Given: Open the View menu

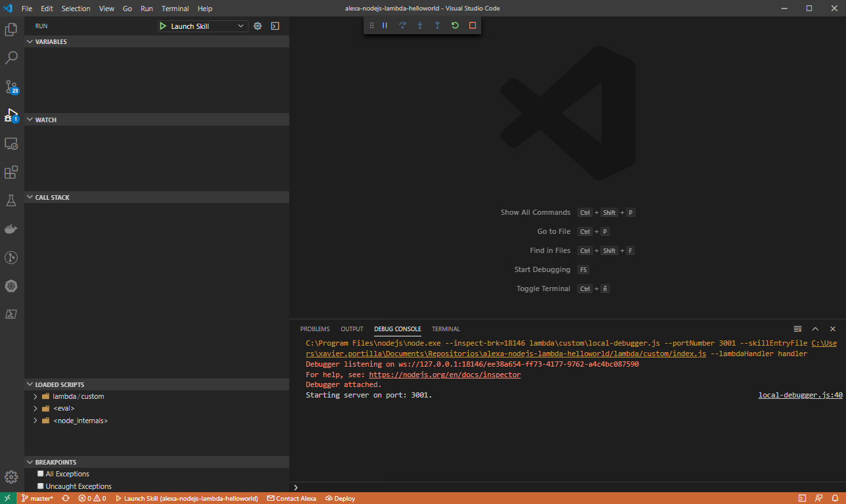Looking at the screenshot, I should click(x=106, y=9).
